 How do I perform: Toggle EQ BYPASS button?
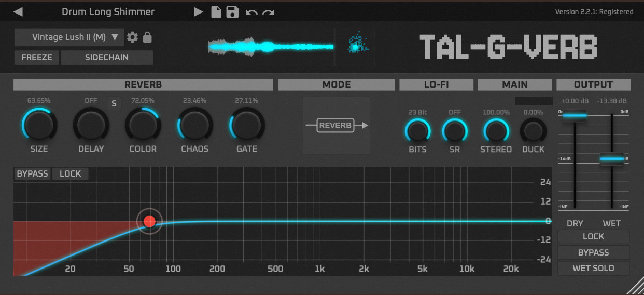32,173
